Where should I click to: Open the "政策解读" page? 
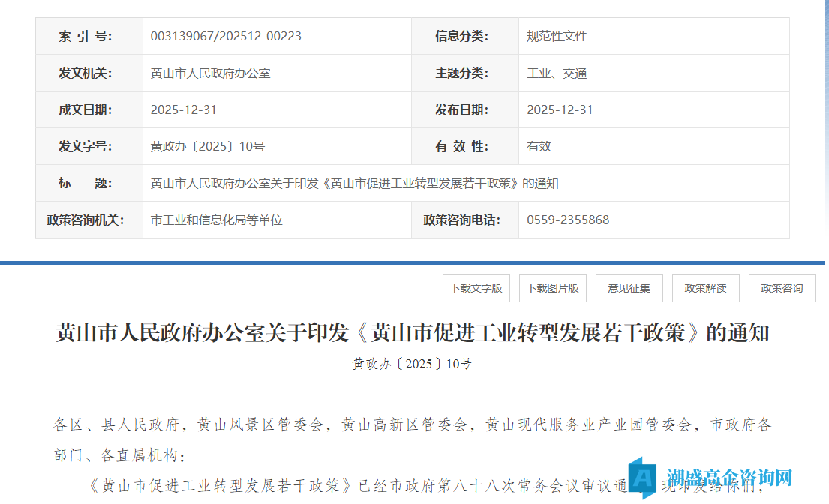(705, 287)
